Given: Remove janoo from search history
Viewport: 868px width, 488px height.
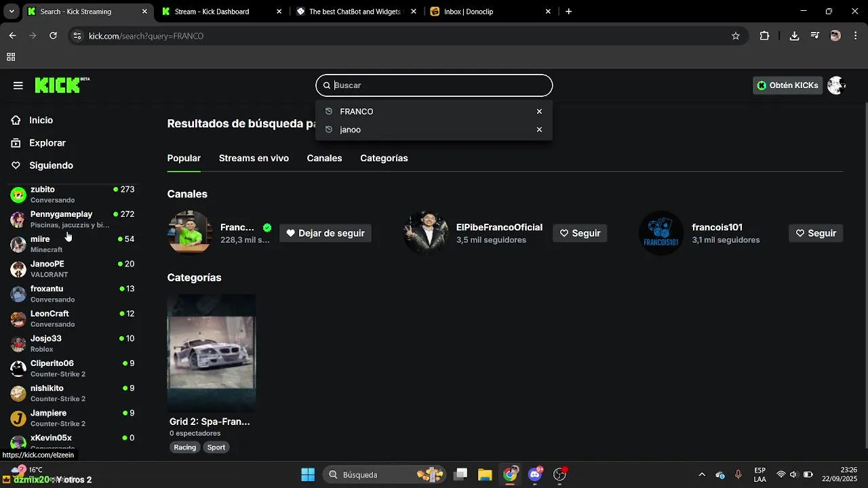Looking at the screenshot, I should pyautogui.click(x=539, y=129).
